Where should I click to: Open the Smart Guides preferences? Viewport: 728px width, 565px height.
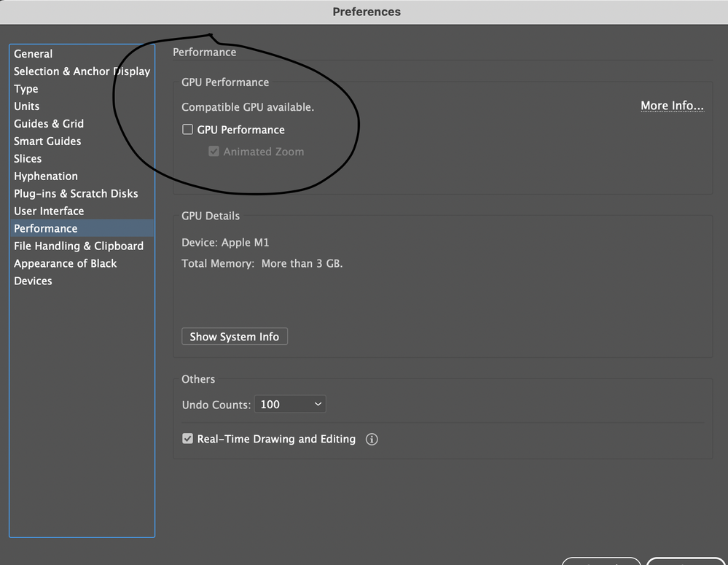coord(47,141)
